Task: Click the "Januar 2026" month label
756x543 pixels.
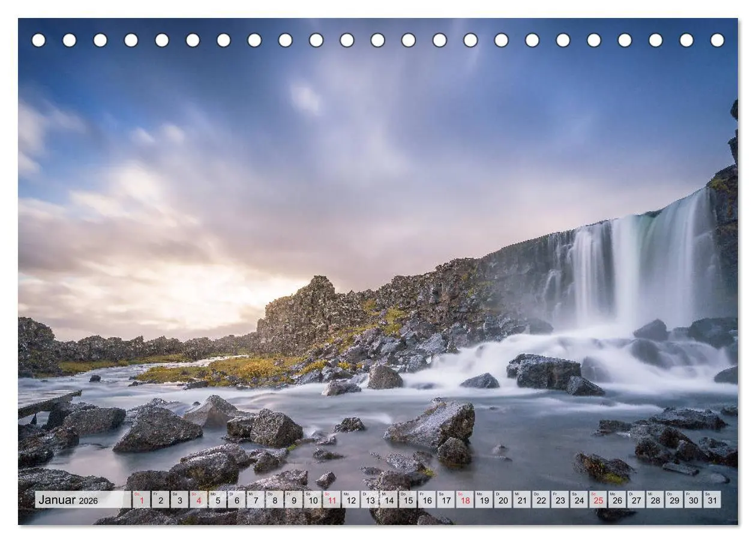Action: pos(68,500)
